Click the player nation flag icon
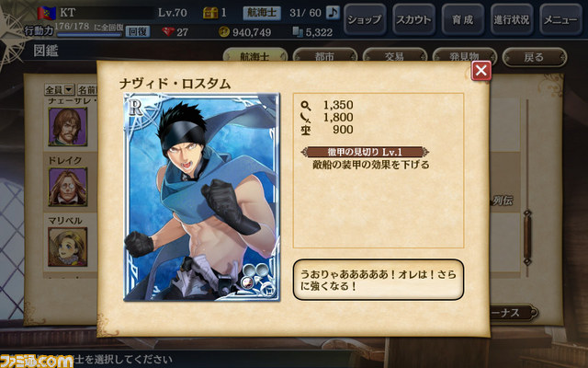 pos(47,13)
